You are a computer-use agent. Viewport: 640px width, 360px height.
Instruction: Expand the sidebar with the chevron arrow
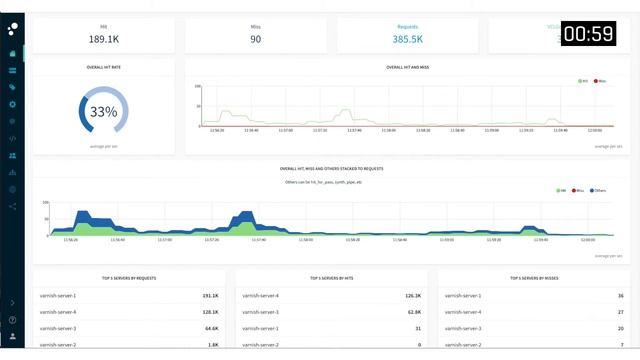pyautogui.click(x=13, y=303)
